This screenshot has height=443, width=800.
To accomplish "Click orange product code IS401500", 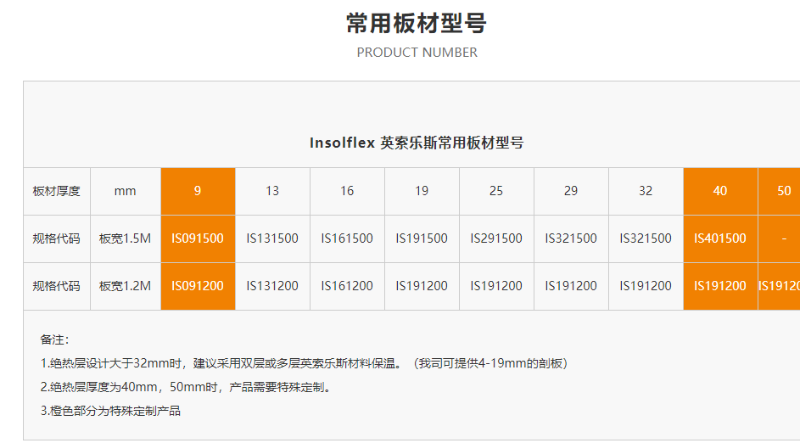I will tap(720, 239).
